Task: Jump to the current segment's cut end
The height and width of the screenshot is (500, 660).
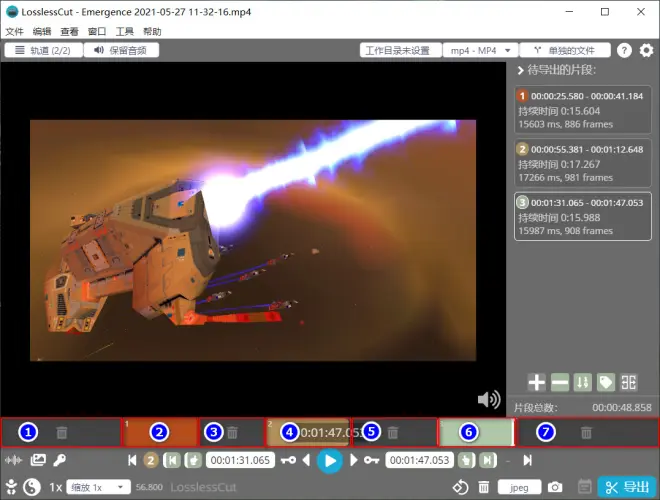Action: coord(488,460)
